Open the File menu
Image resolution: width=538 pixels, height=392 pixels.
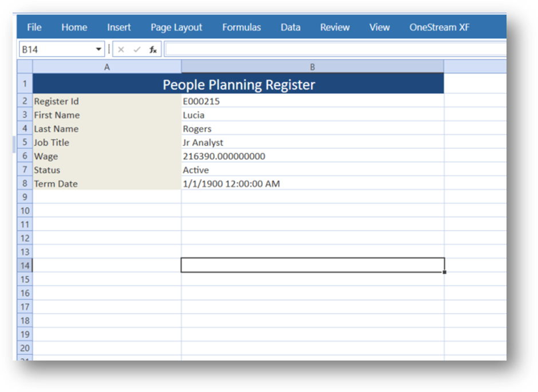tap(34, 27)
